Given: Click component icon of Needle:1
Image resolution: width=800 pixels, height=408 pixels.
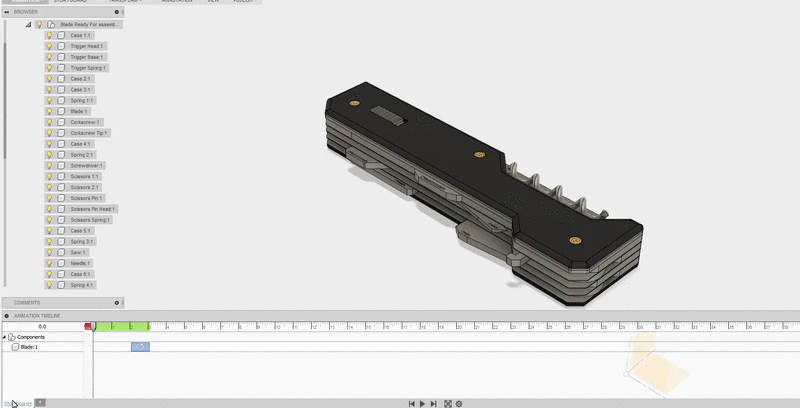Looking at the screenshot, I should click(x=61, y=263).
